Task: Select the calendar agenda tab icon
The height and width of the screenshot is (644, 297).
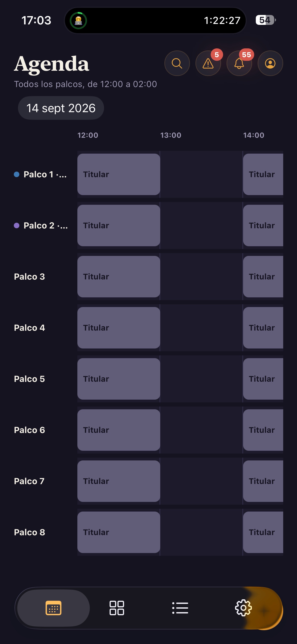Action: point(53,608)
